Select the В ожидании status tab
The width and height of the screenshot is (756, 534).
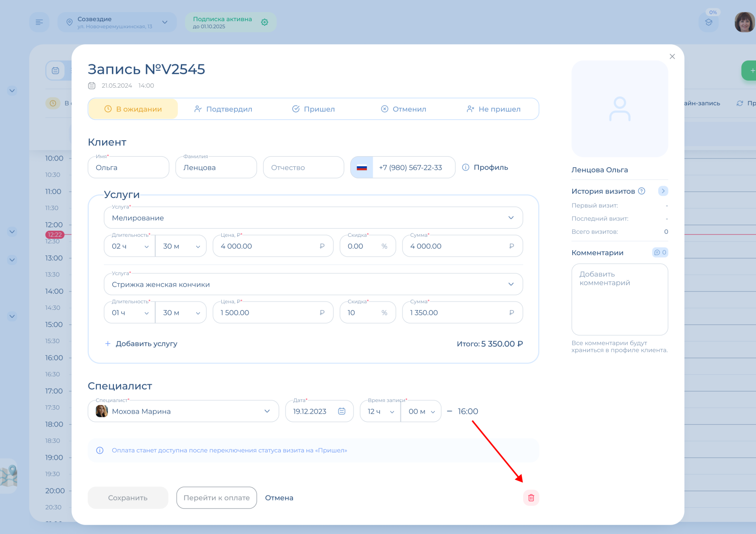click(133, 109)
